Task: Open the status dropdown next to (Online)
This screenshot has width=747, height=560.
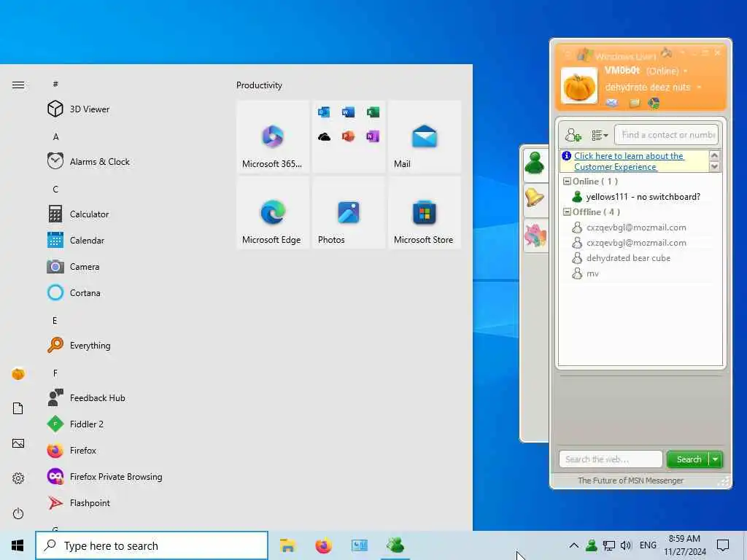Action: point(686,71)
